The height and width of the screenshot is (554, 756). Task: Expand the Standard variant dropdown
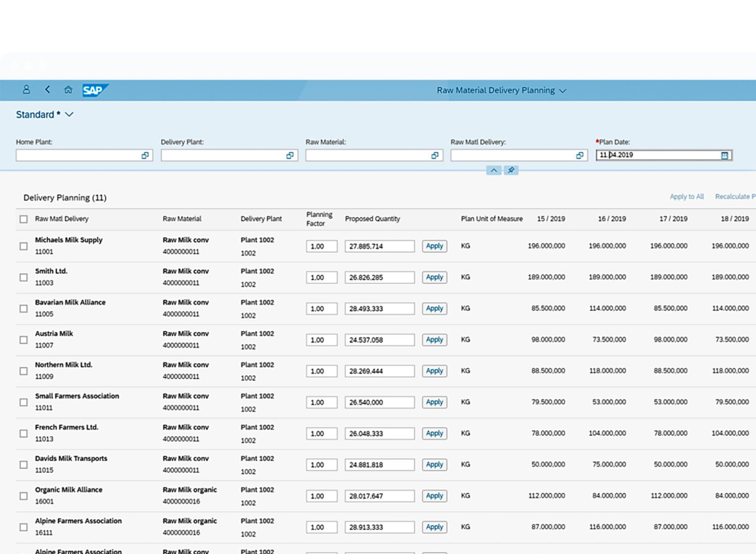click(x=69, y=115)
